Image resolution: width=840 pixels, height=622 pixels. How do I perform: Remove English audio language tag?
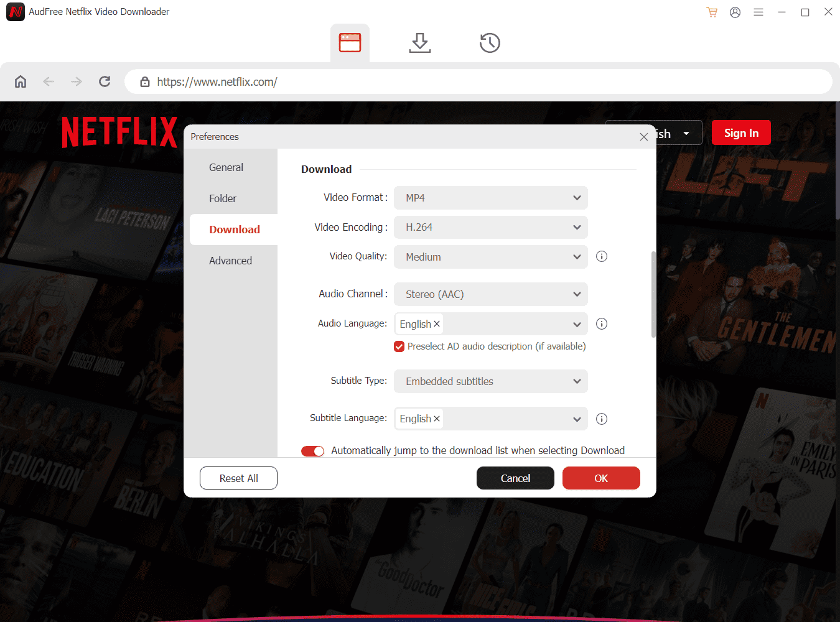pyautogui.click(x=437, y=324)
